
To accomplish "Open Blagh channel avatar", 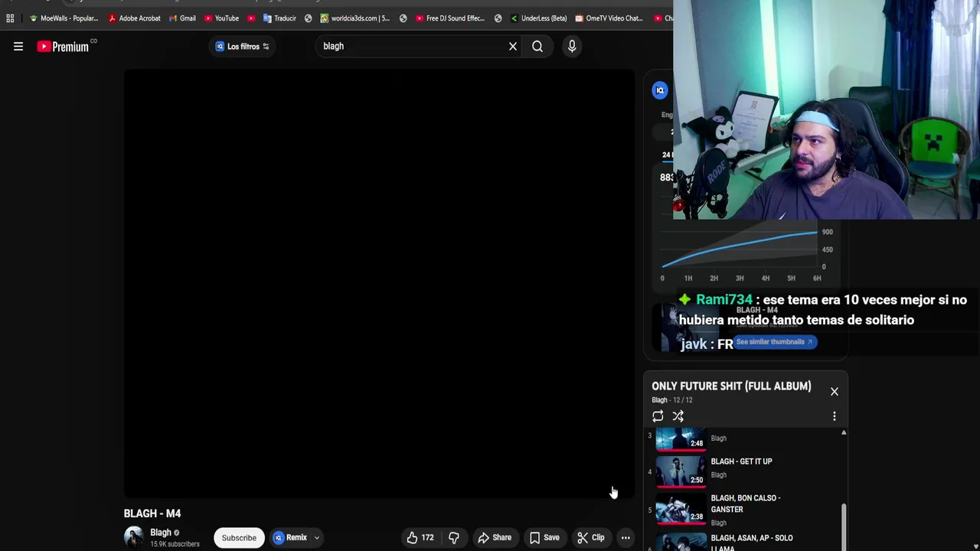I will click(x=134, y=537).
